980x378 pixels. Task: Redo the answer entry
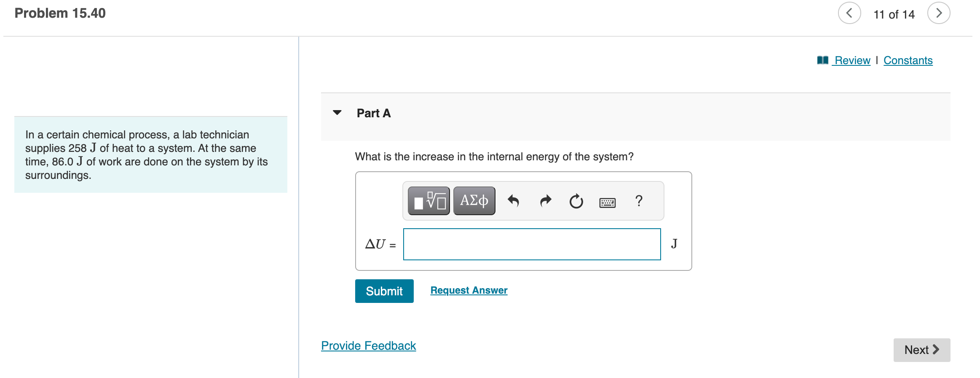tap(545, 201)
